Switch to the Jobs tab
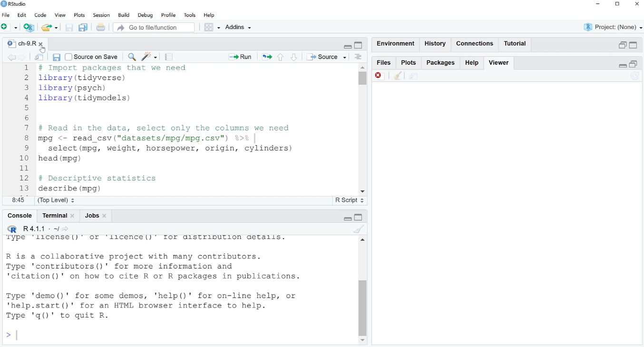The height and width of the screenshot is (347, 644). click(92, 216)
